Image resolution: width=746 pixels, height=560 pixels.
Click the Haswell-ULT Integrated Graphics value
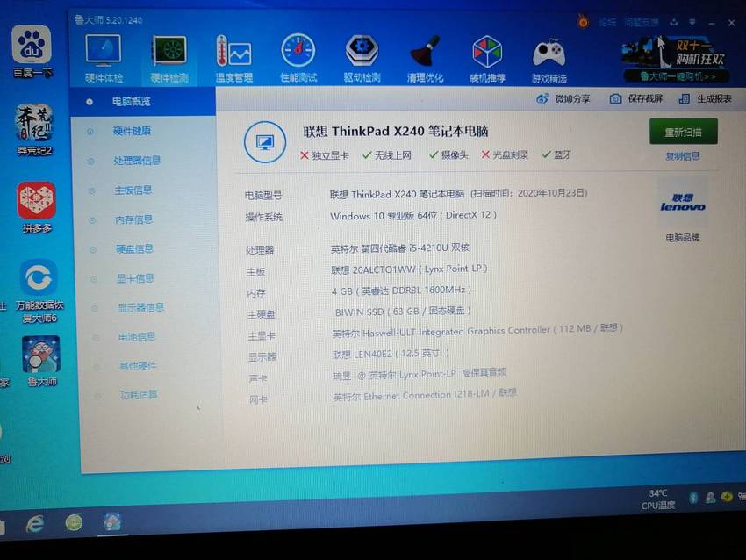tap(477, 331)
